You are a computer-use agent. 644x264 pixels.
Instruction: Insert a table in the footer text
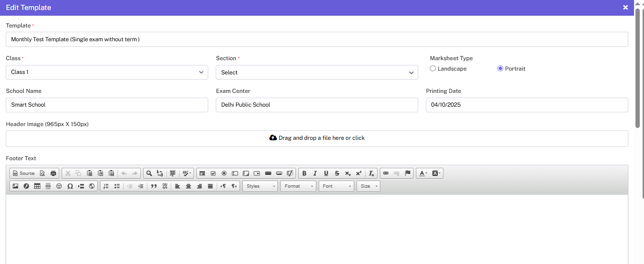point(37,186)
